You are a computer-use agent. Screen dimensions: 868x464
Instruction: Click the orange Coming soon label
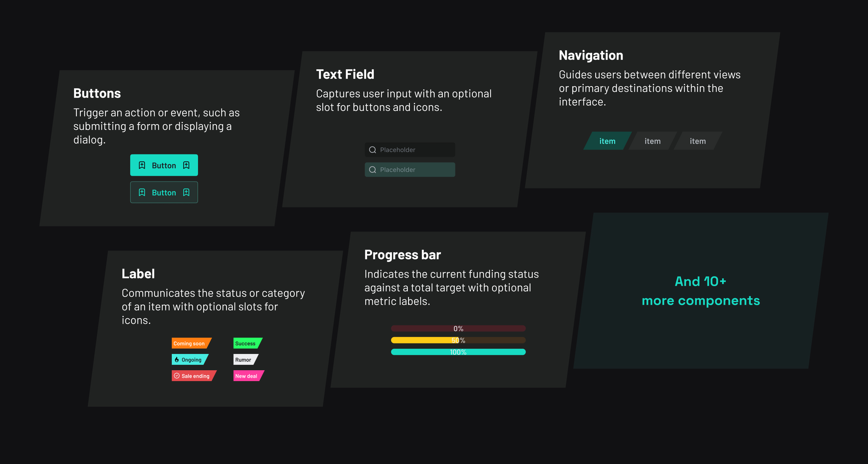pos(189,343)
